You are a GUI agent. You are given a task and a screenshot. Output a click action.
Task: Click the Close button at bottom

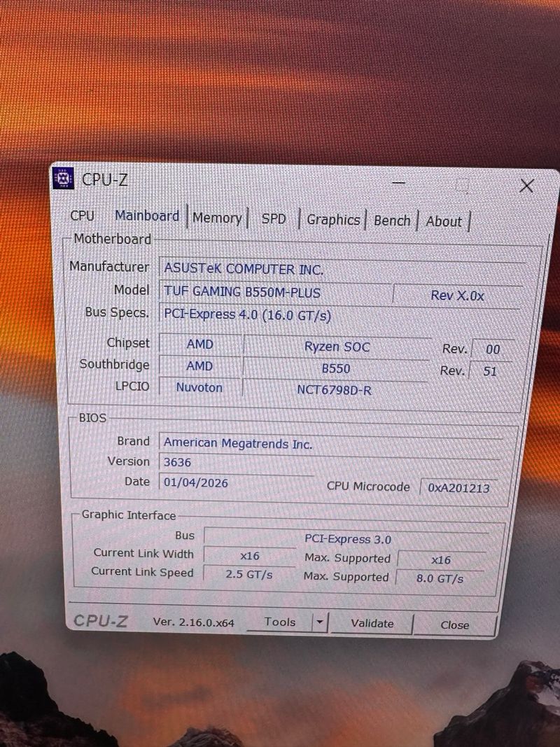(455, 624)
